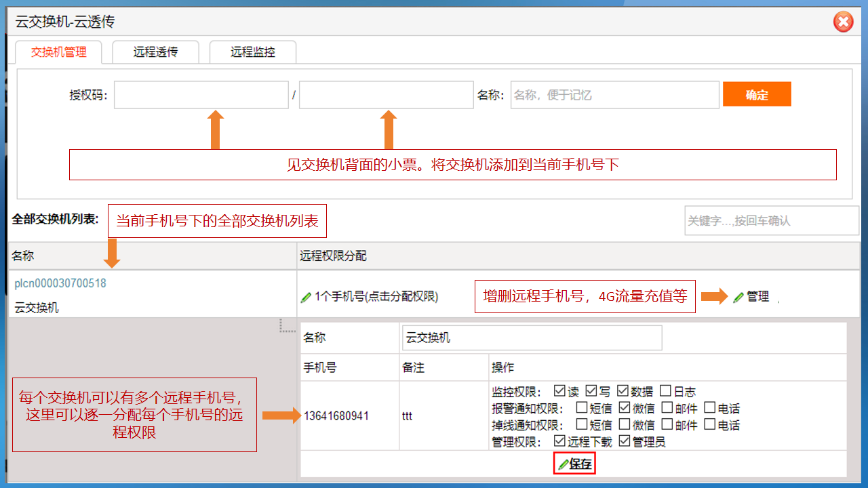Click the 名称 column header
Screen dimensions: 868x488
coord(22,256)
